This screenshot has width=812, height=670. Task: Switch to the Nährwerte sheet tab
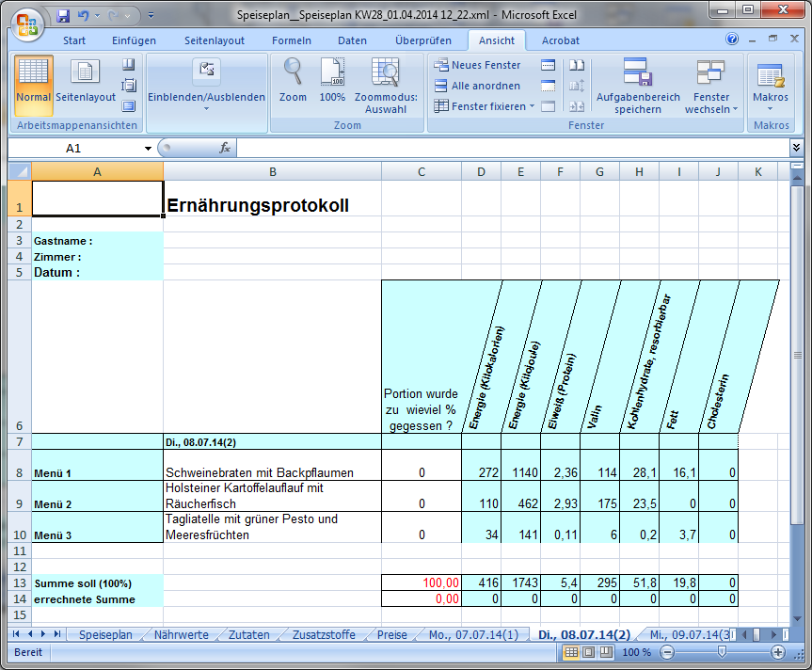pyautogui.click(x=182, y=635)
